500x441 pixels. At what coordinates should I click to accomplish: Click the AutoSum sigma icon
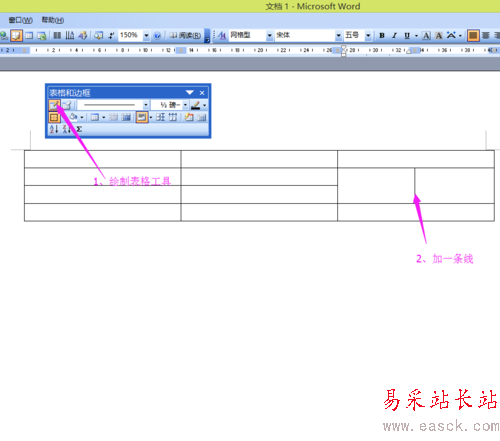coord(79,129)
